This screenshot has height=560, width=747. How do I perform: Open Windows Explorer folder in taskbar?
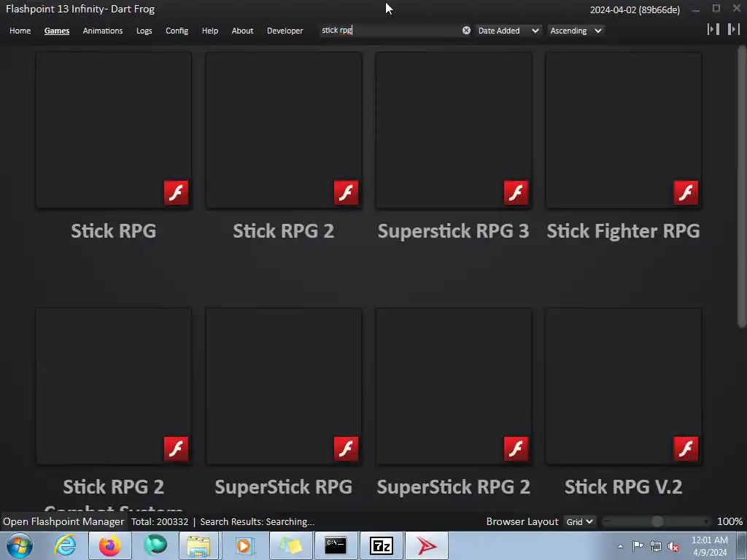(x=198, y=546)
